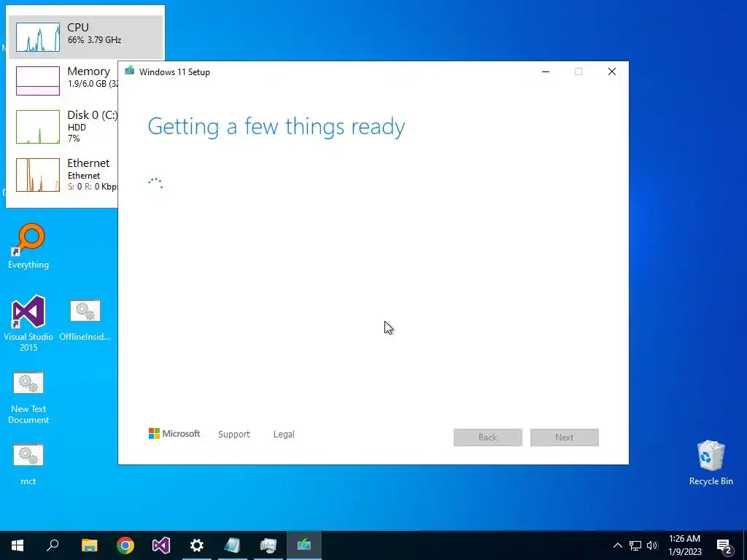Switch to Task Manager in the taskbar
747x560 pixels.
pos(268,545)
